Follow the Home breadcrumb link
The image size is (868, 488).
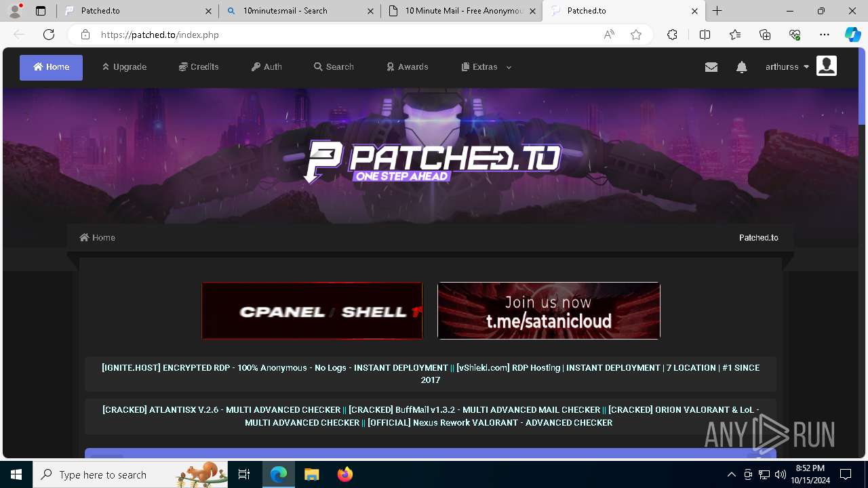(x=98, y=237)
